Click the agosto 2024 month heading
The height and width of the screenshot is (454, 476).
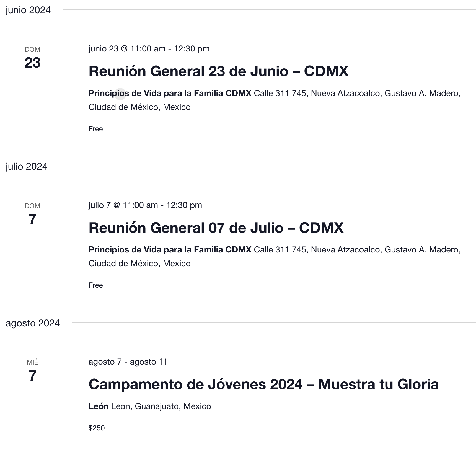coord(33,323)
